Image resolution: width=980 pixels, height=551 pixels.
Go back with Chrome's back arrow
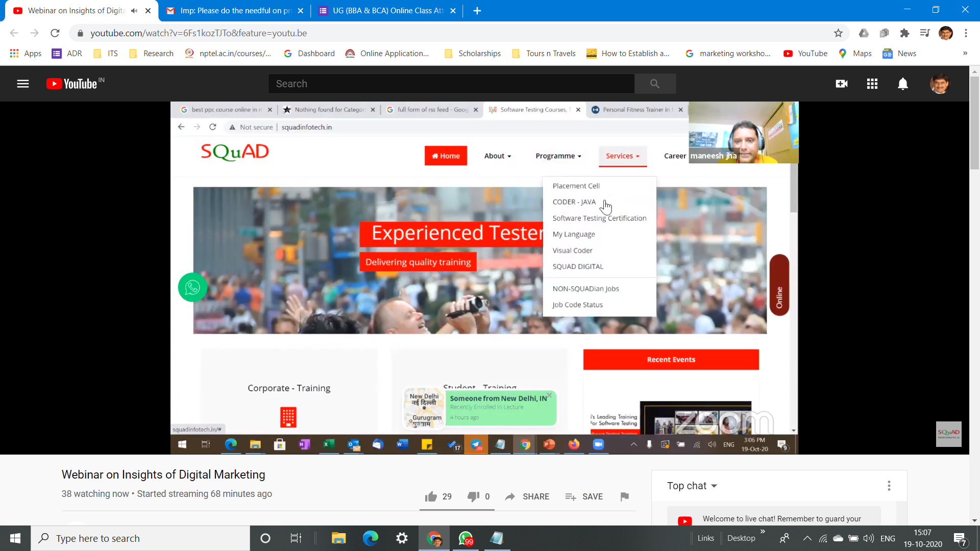tap(14, 33)
